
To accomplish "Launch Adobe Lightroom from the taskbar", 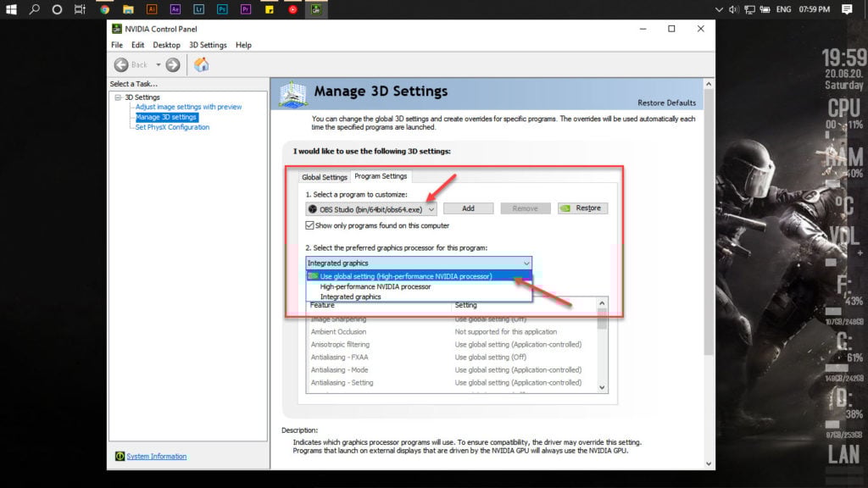I will [x=198, y=9].
